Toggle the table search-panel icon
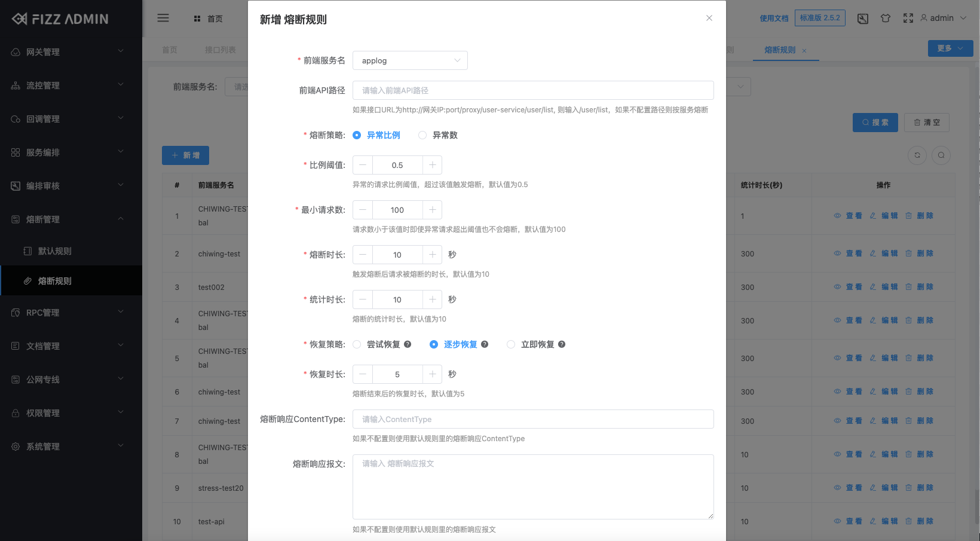 (941, 155)
